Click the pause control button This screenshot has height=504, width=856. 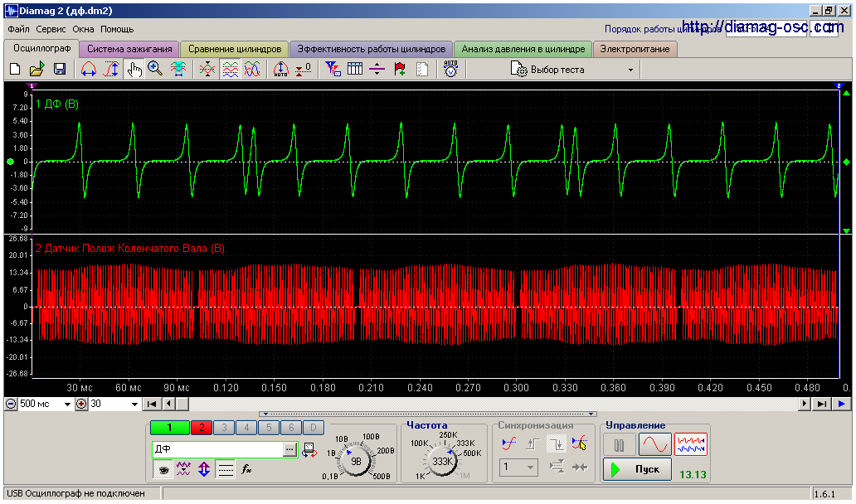pyautogui.click(x=619, y=445)
